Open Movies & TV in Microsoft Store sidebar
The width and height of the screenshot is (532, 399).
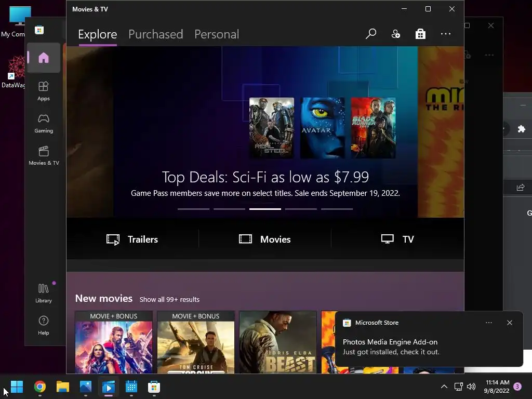click(44, 155)
